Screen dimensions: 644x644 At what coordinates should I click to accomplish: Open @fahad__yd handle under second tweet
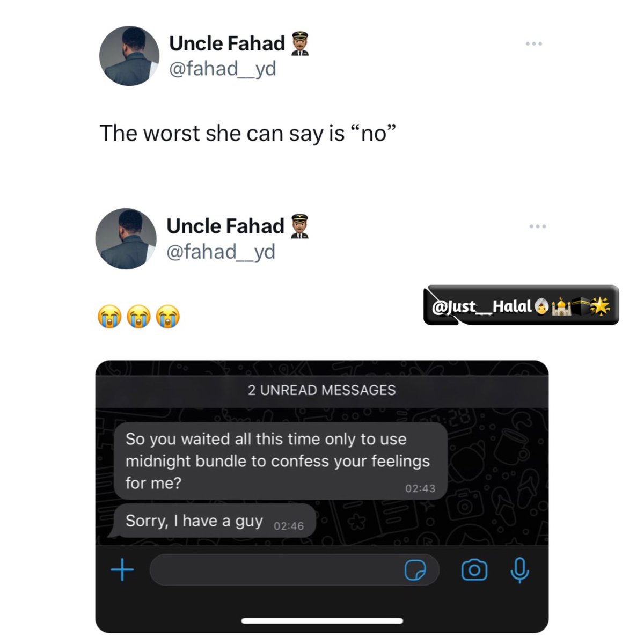(x=221, y=252)
